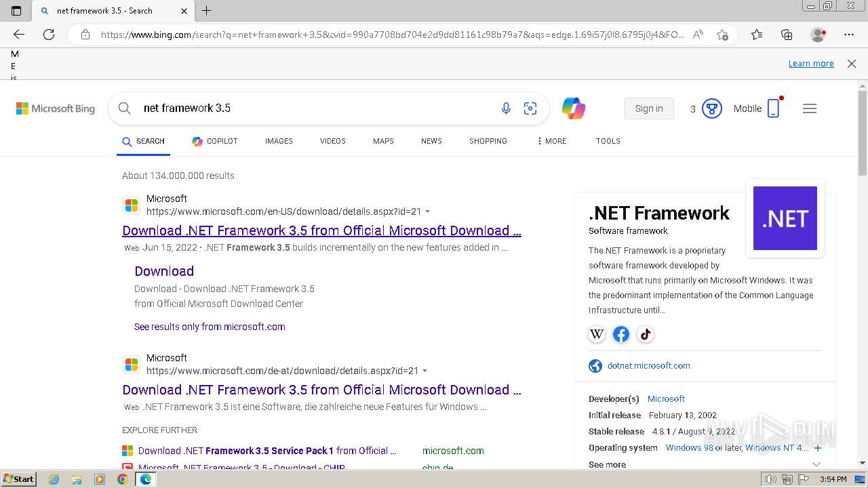The image size is (868, 488).
Task: Open the Facebook icon in .NET panel
Action: 621,334
